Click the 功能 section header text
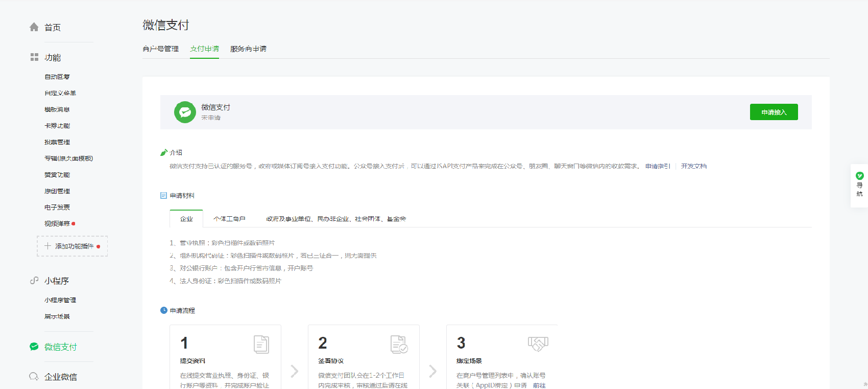 53,57
